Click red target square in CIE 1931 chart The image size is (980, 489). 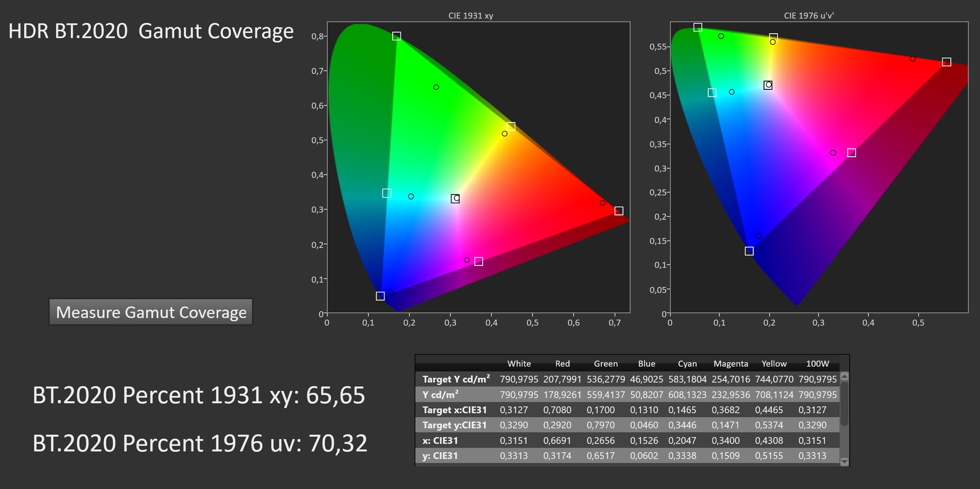click(x=618, y=211)
